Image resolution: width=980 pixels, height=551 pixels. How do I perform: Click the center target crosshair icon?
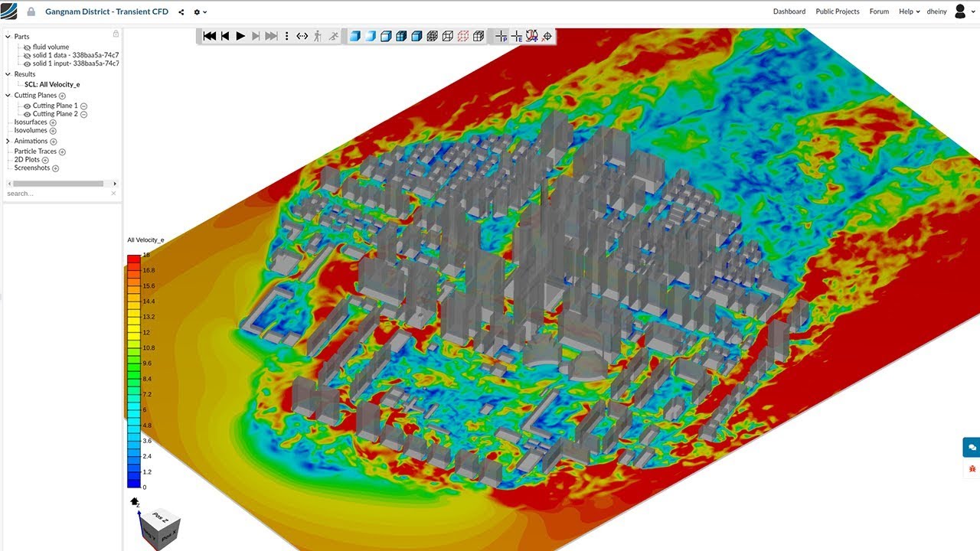pos(547,36)
